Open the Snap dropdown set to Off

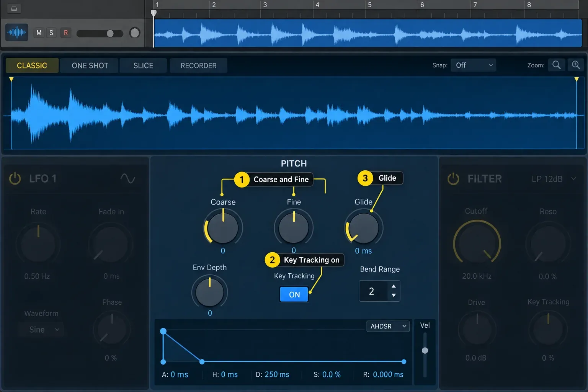[474, 65]
